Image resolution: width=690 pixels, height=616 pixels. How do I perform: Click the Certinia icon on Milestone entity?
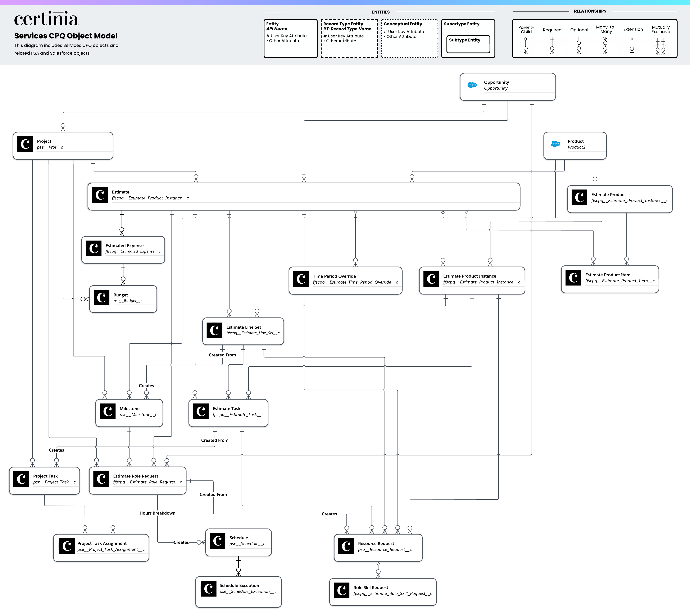click(x=108, y=412)
